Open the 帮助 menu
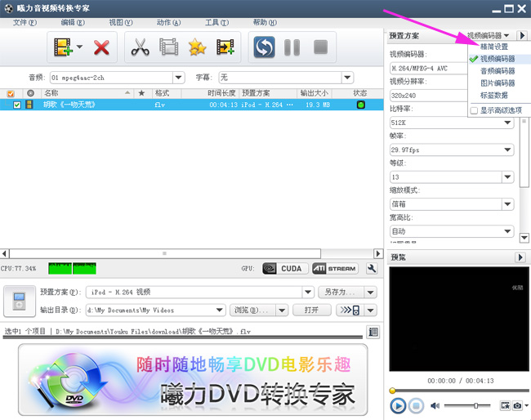Screen dimensions: 531x420 265,23
